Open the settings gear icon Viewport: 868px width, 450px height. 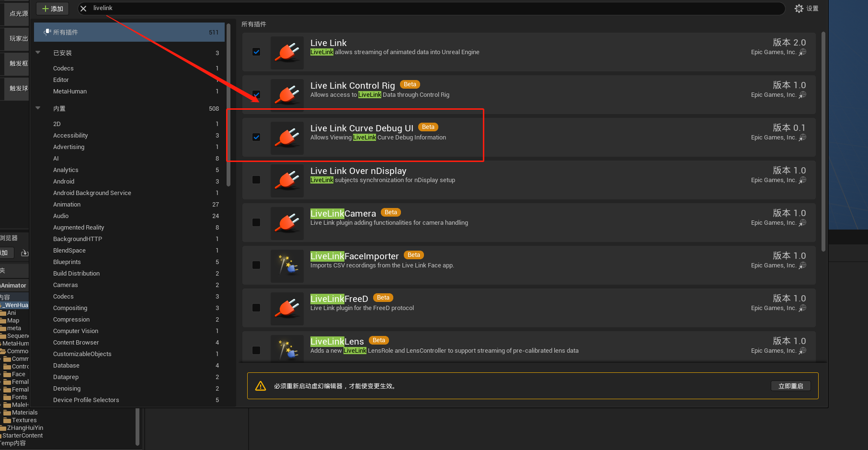[x=799, y=9]
